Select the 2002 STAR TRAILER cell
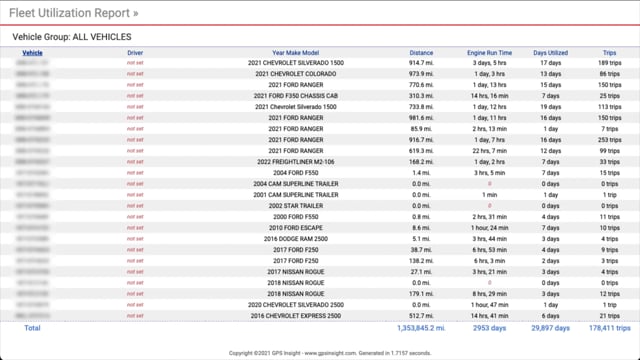 pyautogui.click(x=296, y=206)
